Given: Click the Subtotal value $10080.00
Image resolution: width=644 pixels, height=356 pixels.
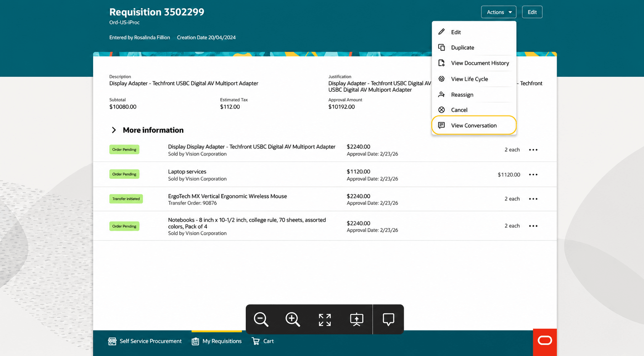Looking at the screenshot, I should (123, 107).
